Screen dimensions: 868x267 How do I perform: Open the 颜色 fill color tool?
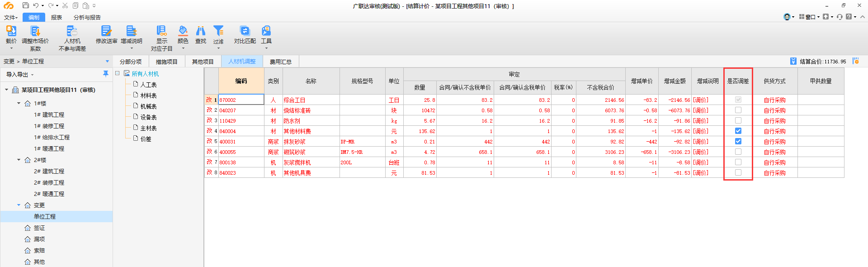tap(183, 31)
